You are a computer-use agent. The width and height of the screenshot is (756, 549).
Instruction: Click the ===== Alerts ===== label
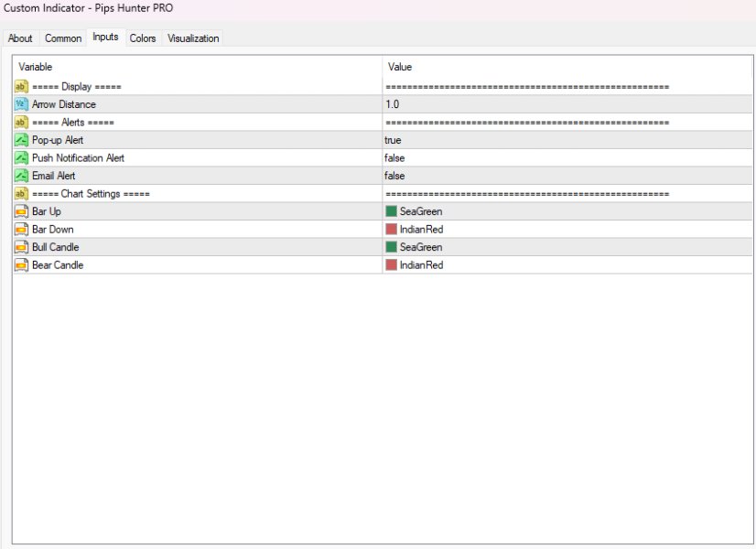click(x=73, y=123)
